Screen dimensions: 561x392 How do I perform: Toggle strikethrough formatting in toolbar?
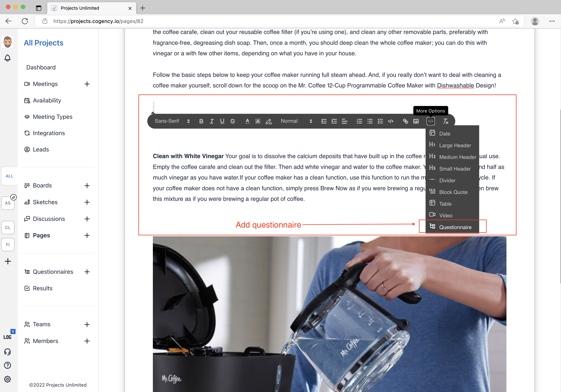click(233, 121)
